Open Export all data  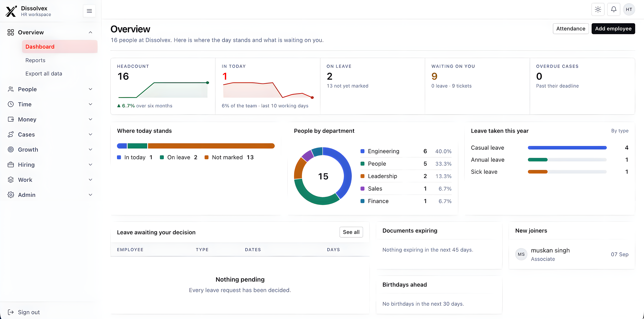click(44, 74)
